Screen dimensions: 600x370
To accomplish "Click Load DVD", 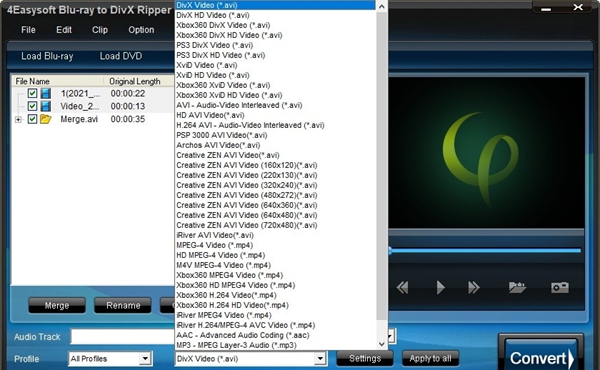I will click(121, 56).
